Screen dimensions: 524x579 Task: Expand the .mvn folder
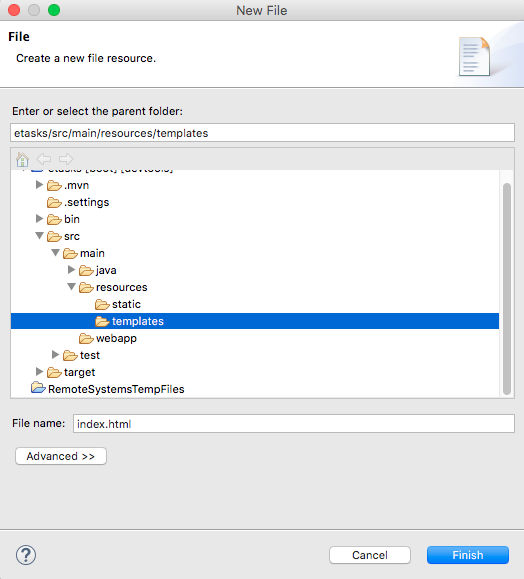point(39,185)
